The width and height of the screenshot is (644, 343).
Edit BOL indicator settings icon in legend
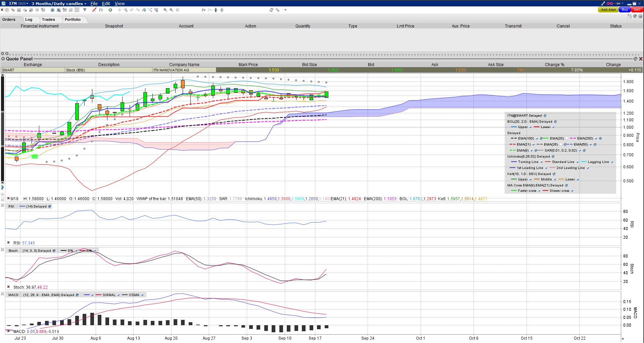555,122
